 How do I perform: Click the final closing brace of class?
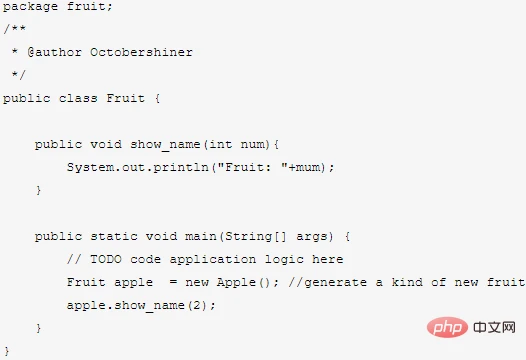coord(7,351)
